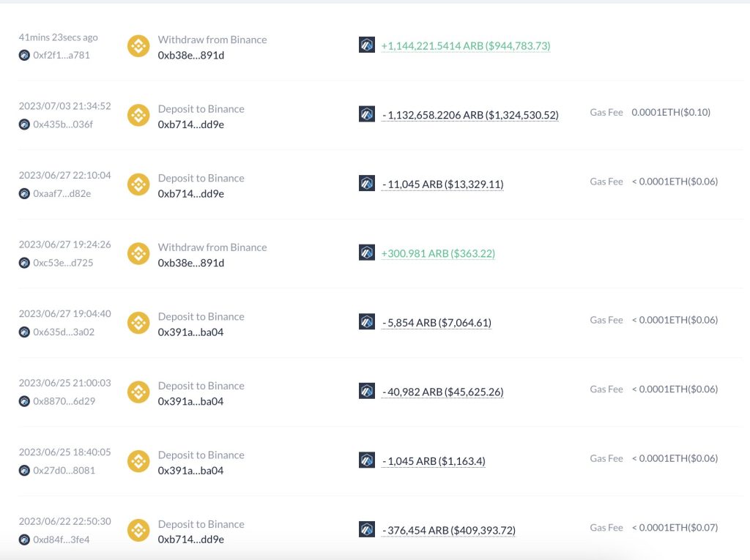Open transaction hash 0x635d...3a02
The image size is (750, 560).
(x=64, y=332)
